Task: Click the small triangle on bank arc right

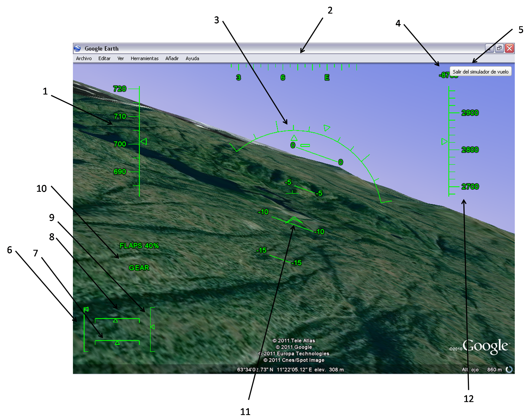Action: pyautogui.click(x=327, y=128)
